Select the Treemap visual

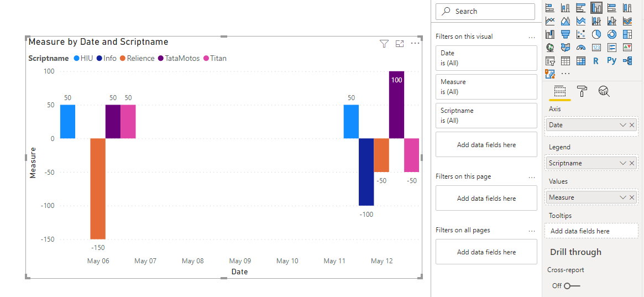pyautogui.click(x=627, y=34)
